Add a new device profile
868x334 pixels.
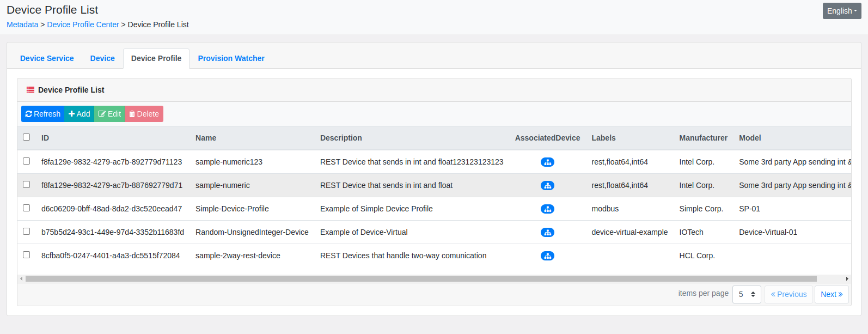coord(80,114)
